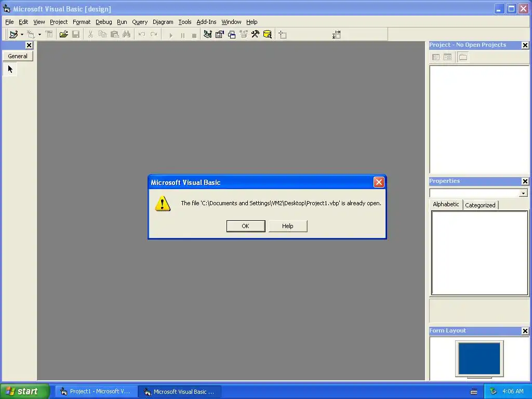
Task: Click the End stop toolbar button
Action: 194,35
